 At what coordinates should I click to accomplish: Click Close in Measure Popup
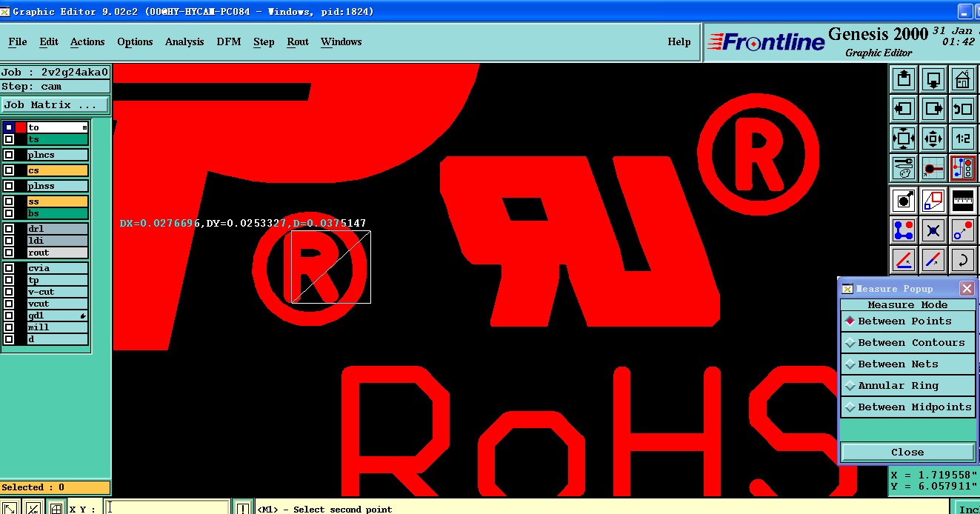(x=907, y=452)
